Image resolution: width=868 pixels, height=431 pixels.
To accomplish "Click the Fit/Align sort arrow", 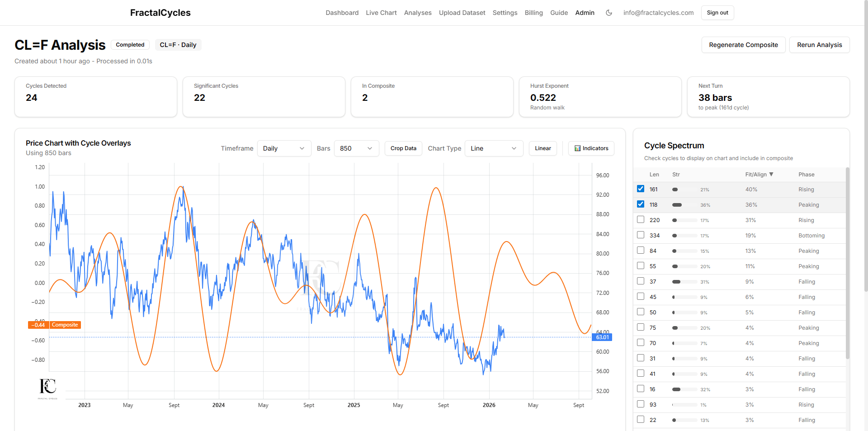I will (x=771, y=175).
